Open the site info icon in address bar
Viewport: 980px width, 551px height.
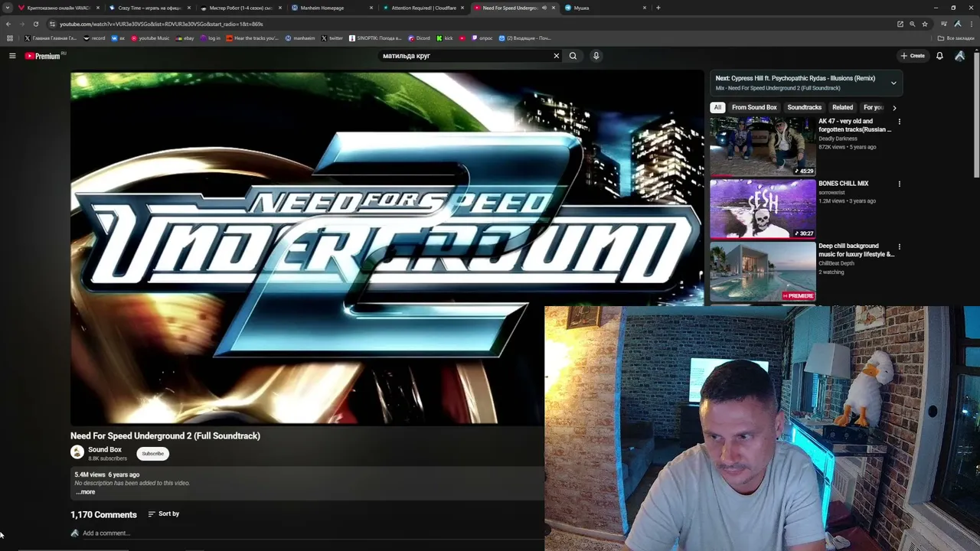tap(52, 24)
